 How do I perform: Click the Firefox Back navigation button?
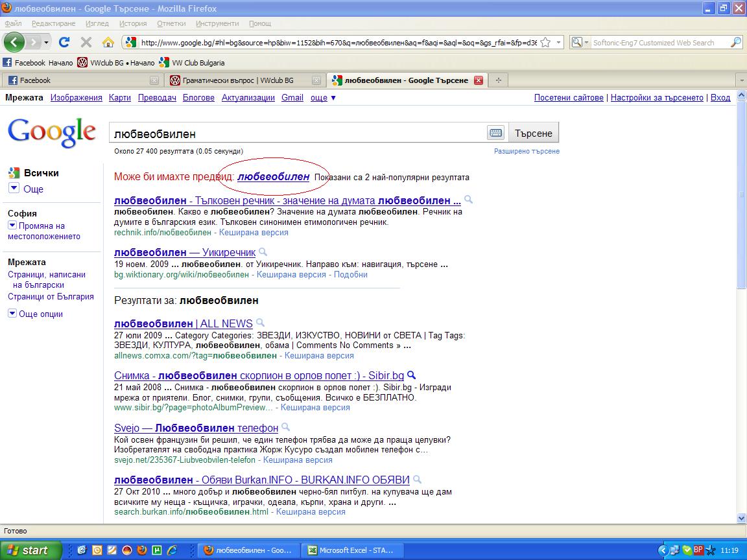[x=14, y=42]
